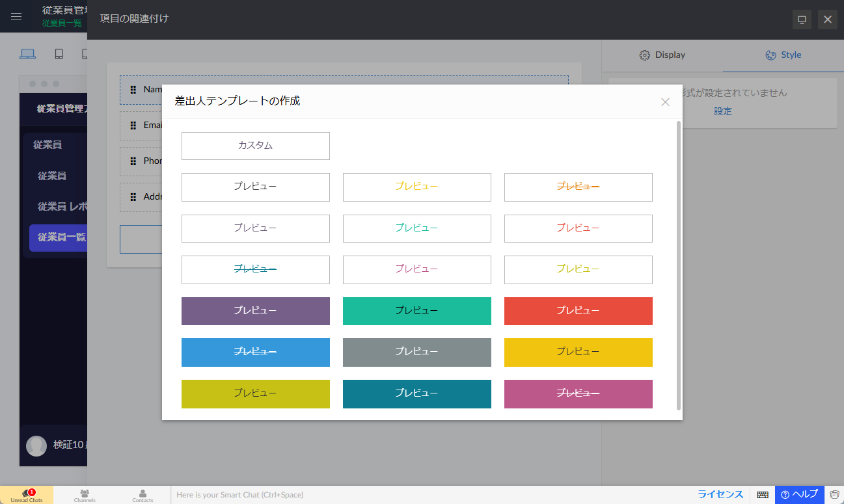The image size is (844, 504).
Task: Select the mobile phone preview icon
Action: pos(59,54)
